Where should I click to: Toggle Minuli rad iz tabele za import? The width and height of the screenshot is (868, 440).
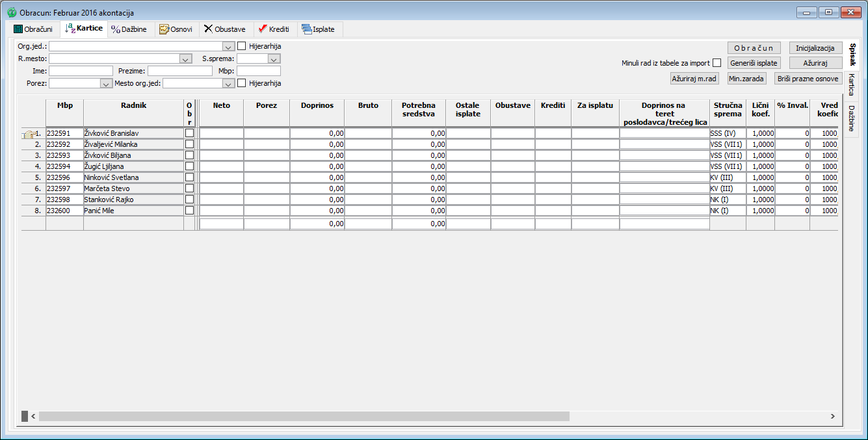[x=717, y=63]
